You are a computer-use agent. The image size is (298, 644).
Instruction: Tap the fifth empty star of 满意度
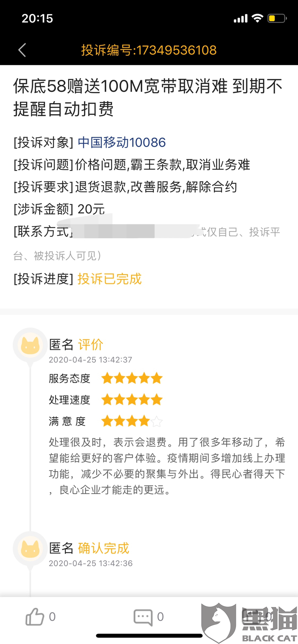coord(157,421)
